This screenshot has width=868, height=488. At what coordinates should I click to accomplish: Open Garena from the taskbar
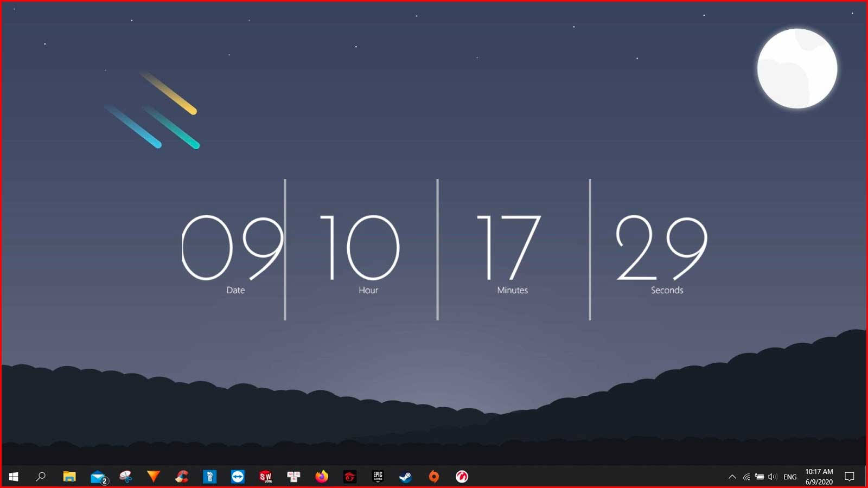pos(350,477)
